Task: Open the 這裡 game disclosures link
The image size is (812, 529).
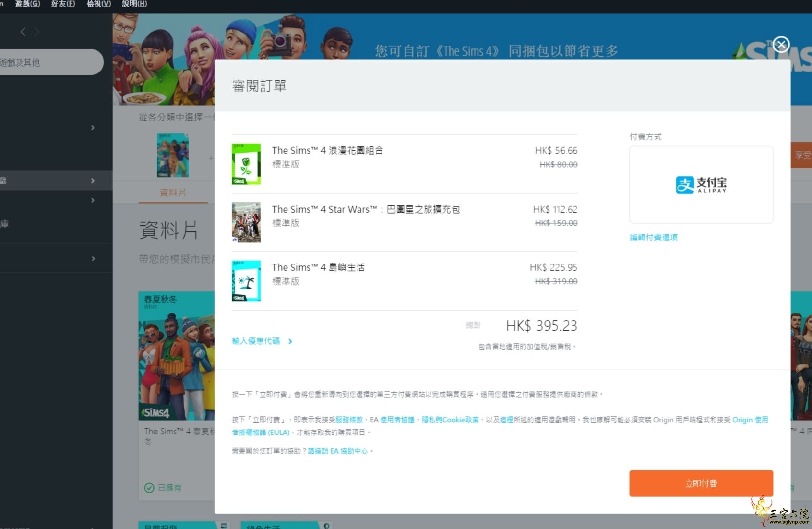Action: tap(506, 420)
